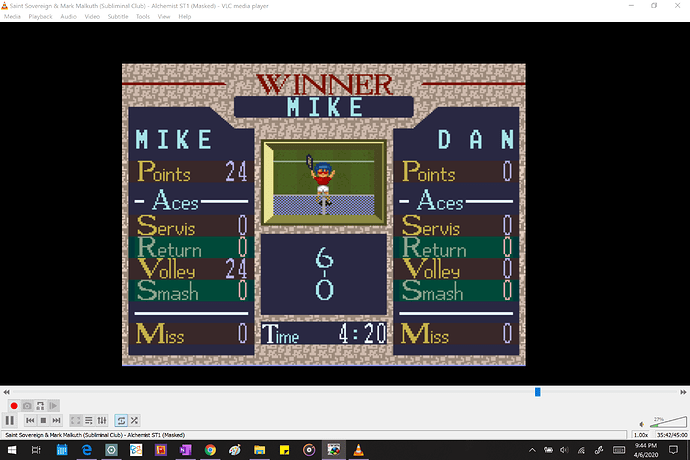This screenshot has height=460, width=690.
Task: Skip to the next media item
Action: coord(56,420)
